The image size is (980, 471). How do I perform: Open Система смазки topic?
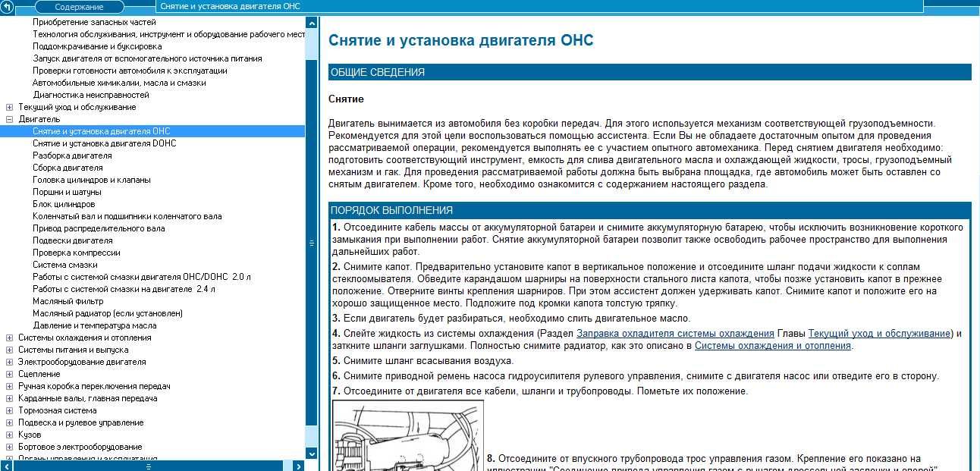click(x=65, y=265)
